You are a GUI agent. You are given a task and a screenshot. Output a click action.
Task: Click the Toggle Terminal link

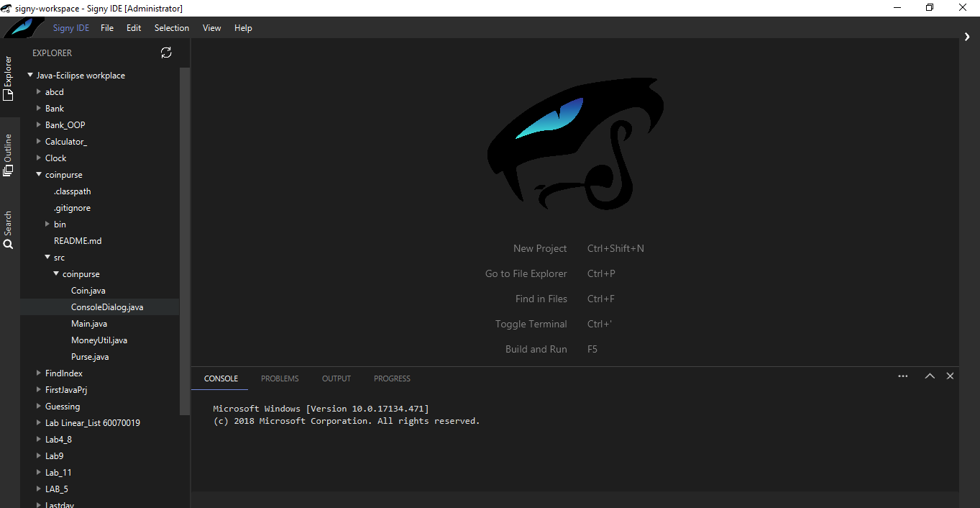[x=531, y=324]
